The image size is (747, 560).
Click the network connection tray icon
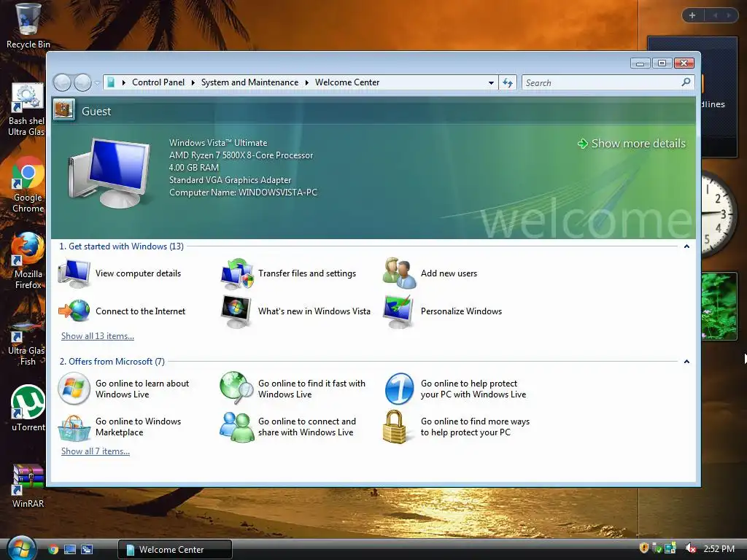click(670, 548)
